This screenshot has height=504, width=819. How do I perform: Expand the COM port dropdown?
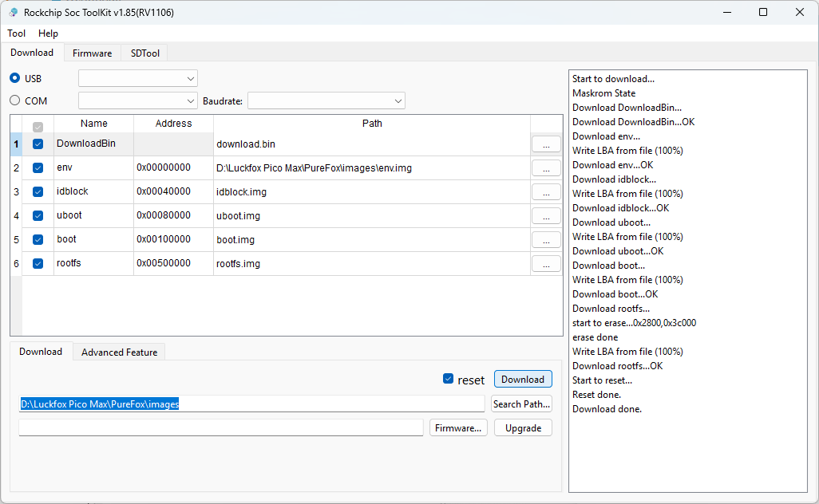tap(138, 100)
